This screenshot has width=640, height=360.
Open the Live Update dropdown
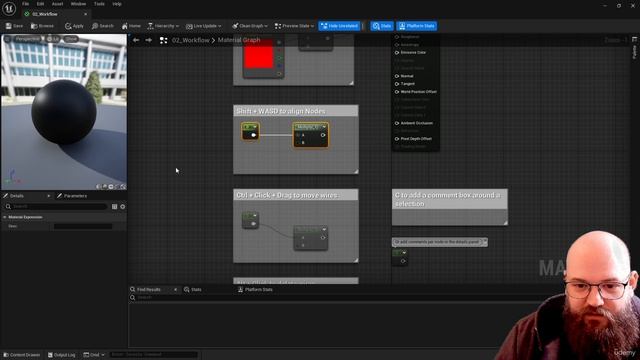(x=203, y=26)
